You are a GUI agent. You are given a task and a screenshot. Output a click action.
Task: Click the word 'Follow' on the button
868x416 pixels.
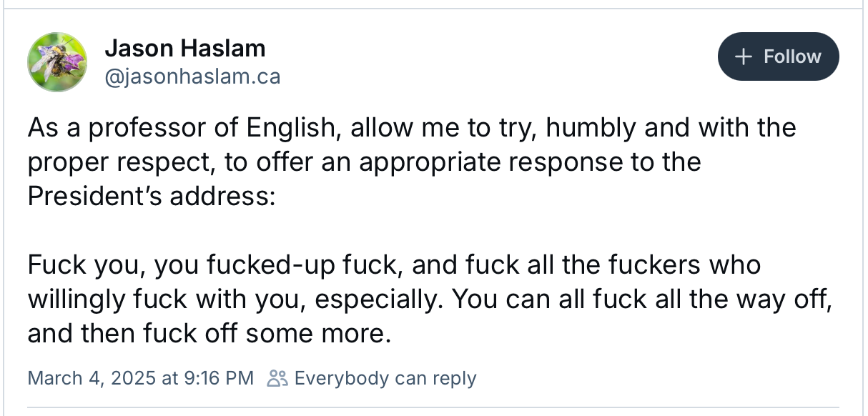792,56
